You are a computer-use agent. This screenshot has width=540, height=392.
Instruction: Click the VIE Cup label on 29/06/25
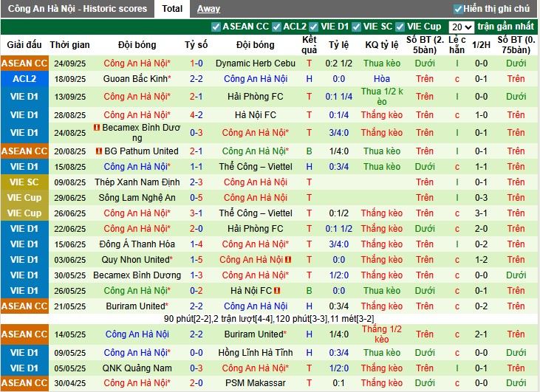24,198
